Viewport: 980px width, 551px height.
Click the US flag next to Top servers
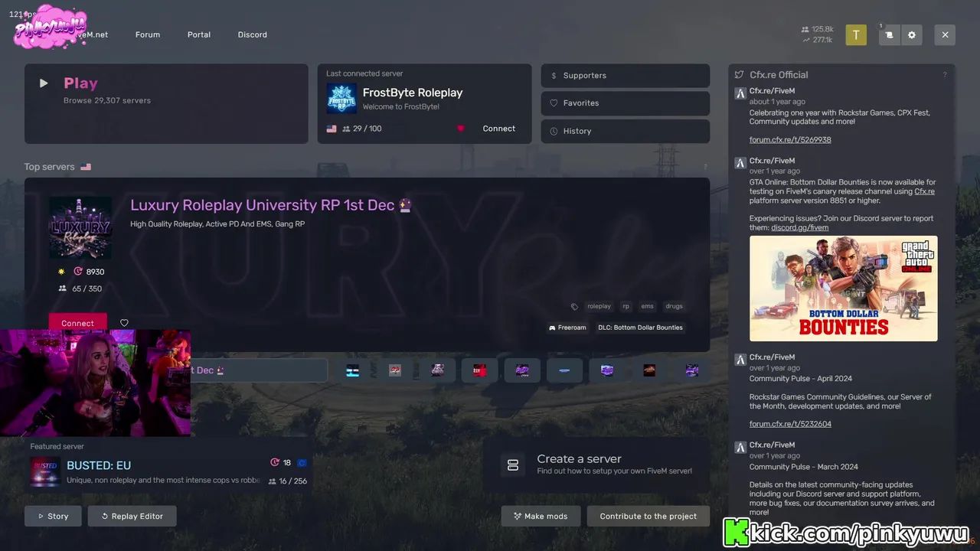click(x=86, y=167)
